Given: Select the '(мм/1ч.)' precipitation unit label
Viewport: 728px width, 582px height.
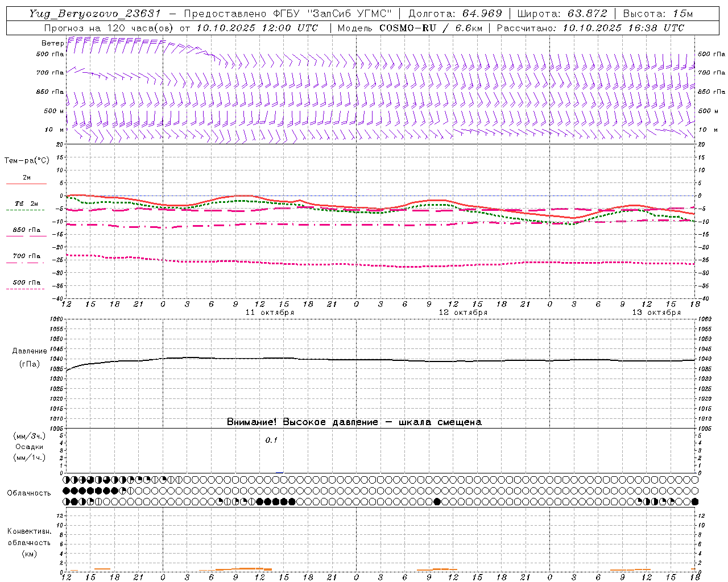Looking at the screenshot, I should pyautogui.click(x=30, y=458).
